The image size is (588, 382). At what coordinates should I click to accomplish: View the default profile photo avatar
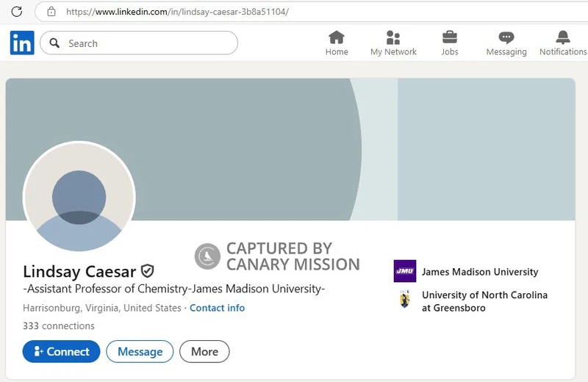point(79,197)
